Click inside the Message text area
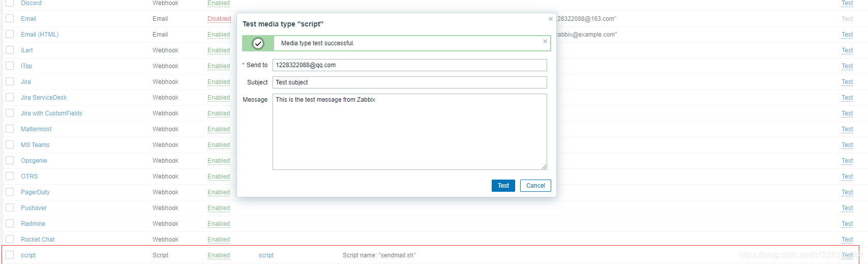 (x=410, y=132)
